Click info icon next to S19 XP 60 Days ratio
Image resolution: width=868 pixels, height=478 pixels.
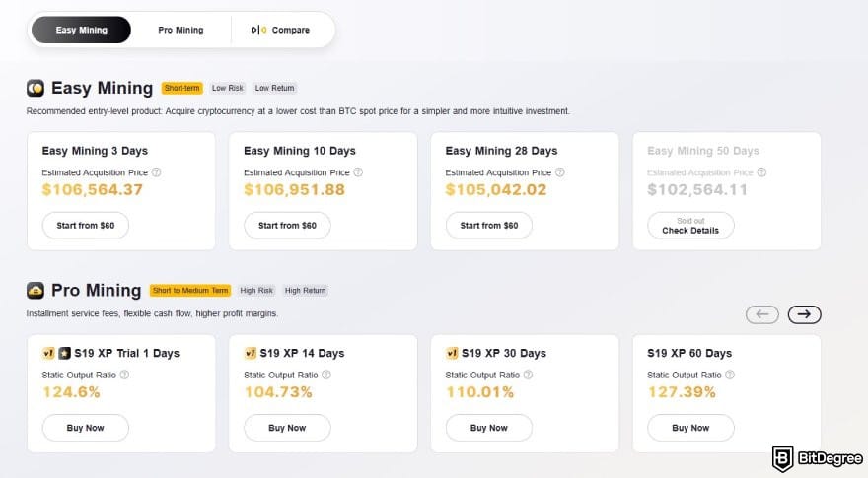[x=729, y=375]
